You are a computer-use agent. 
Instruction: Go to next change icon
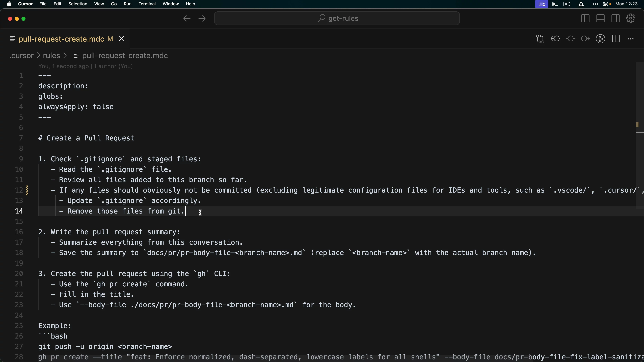pyautogui.click(x=585, y=39)
